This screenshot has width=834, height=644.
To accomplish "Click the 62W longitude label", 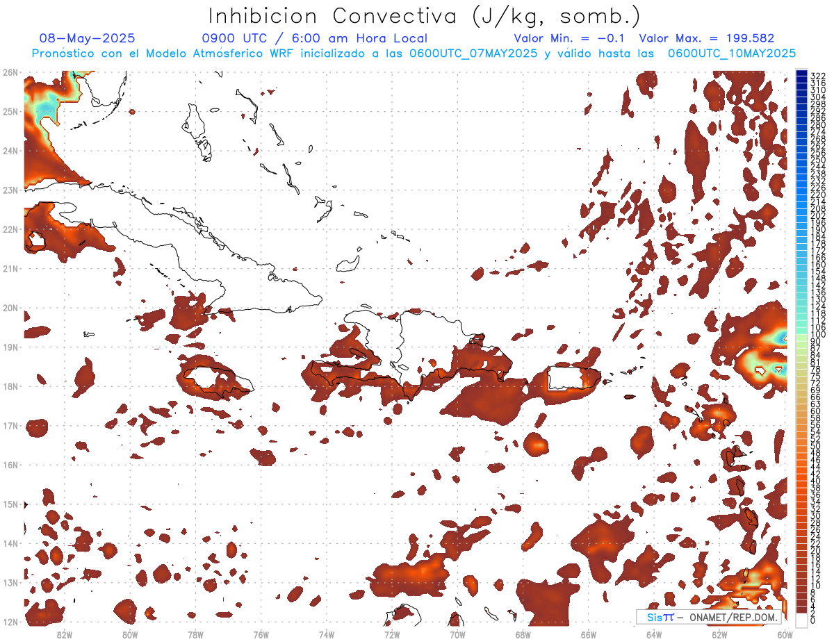I will (x=719, y=634).
